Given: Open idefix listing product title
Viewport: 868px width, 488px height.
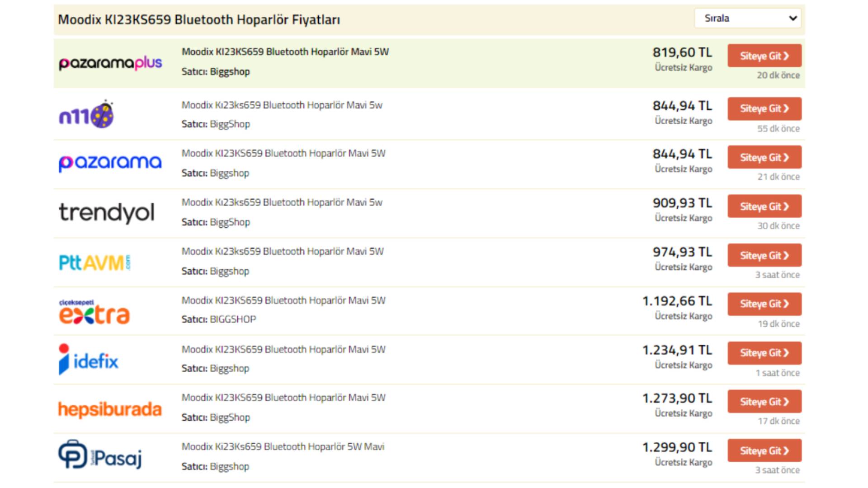Looking at the screenshot, I should pos(283,350).
